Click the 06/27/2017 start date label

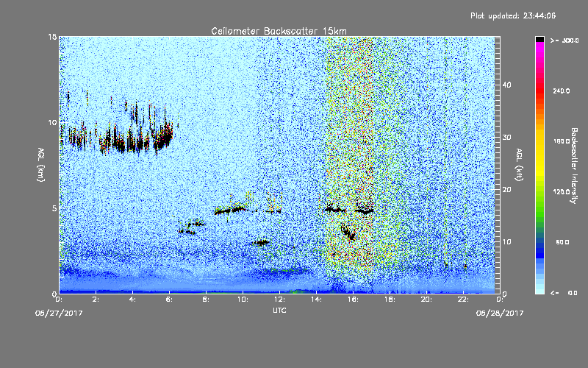tap(59, 314)
